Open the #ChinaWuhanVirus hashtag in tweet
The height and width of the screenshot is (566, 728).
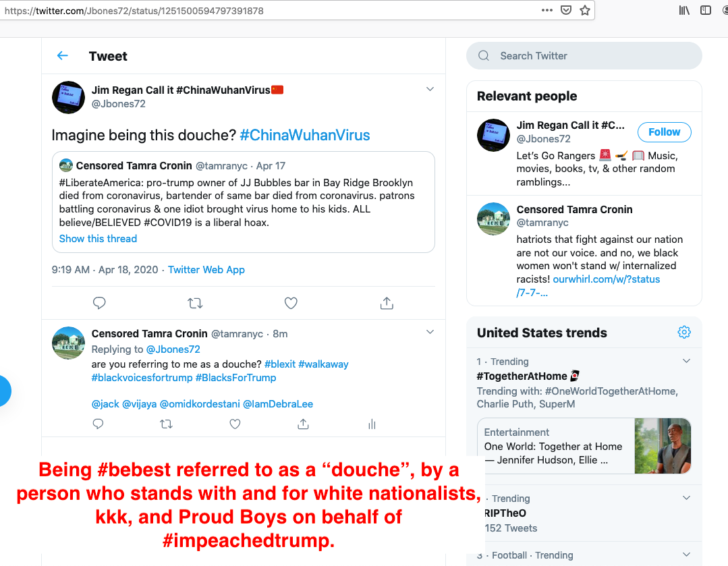[304, 135]
